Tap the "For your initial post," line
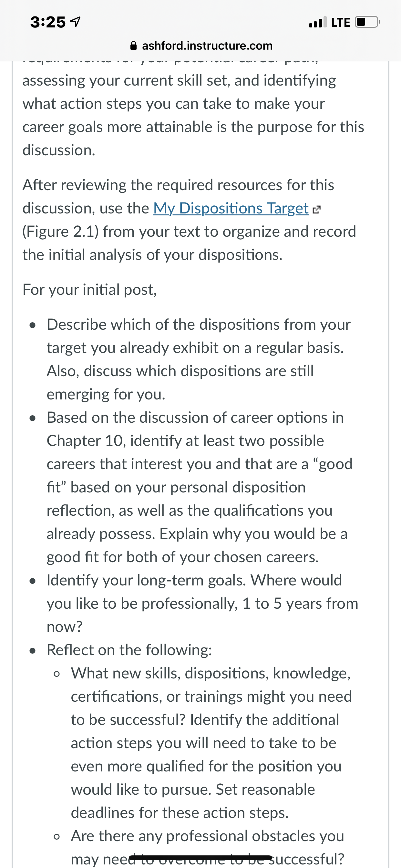 tap(90, 289)
